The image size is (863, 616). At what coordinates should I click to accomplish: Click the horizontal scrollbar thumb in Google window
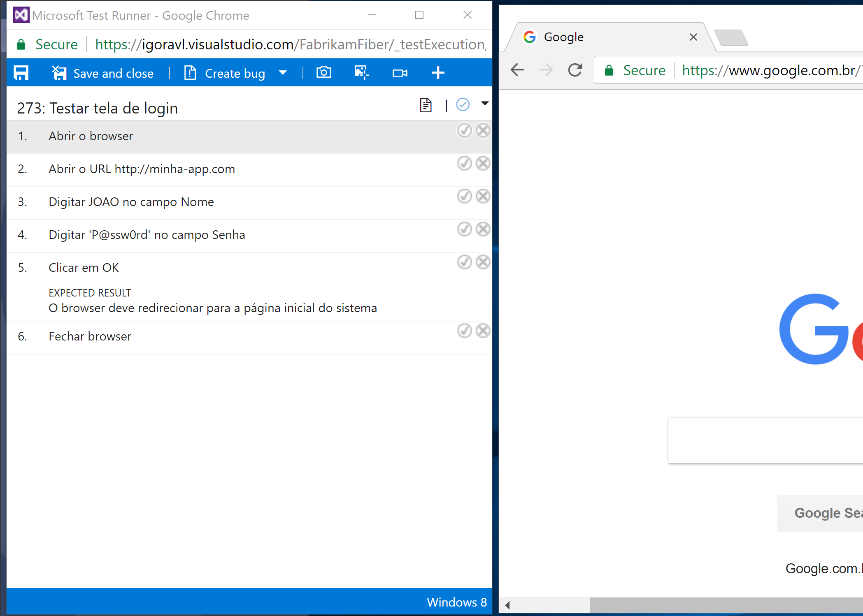726,605
